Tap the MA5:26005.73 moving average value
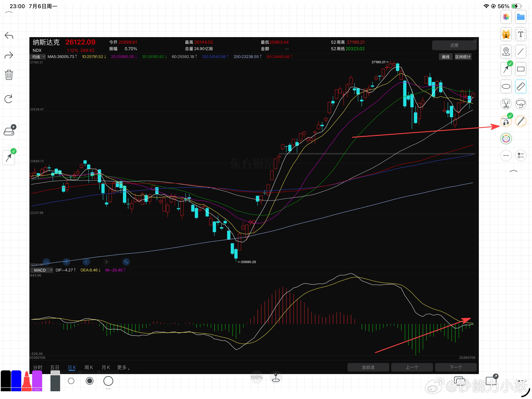The height and width of the screenshot is (399, 532). [62, 57]
